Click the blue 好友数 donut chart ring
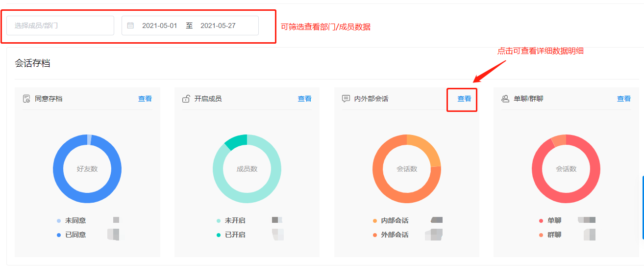Viewport: 644px width, 267px height. (58, 169)
